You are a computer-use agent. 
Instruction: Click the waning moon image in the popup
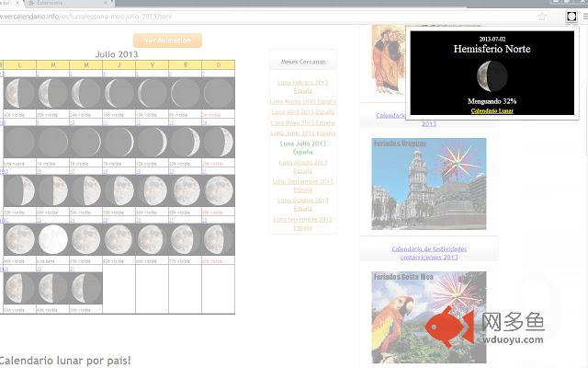click(x=492, y=75)
